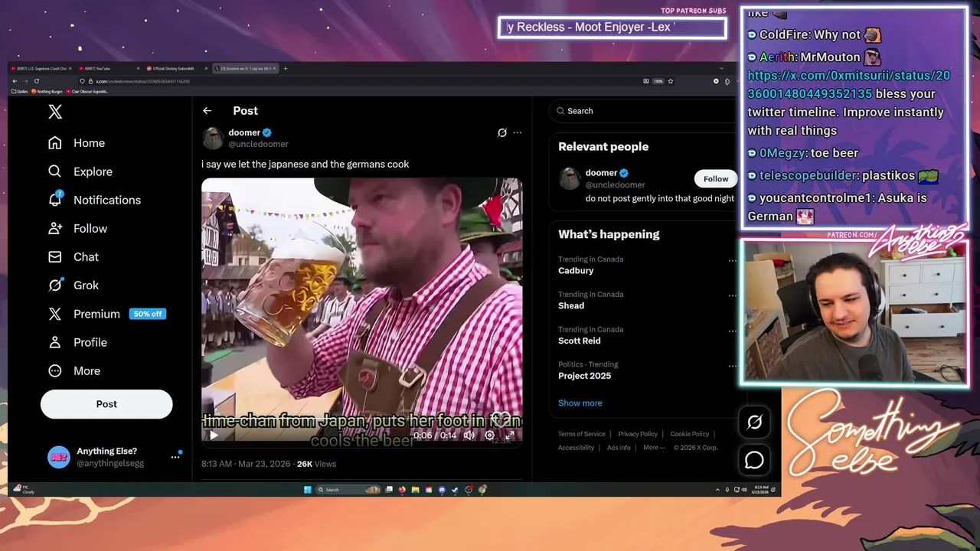The height and width of the screenshot is (551, 980).
Task: Expand the footer More menu
Action: pyautogui.click(x=655, y=448)
